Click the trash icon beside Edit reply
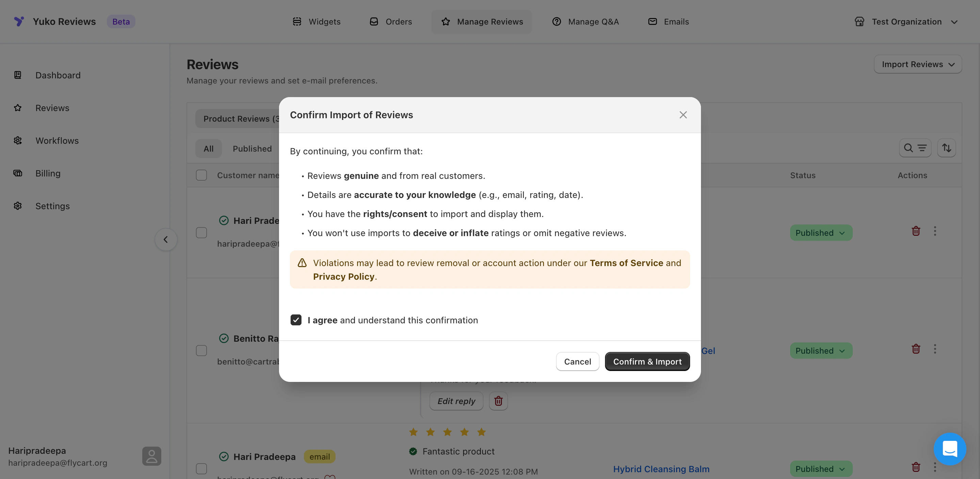 [498, 401]
